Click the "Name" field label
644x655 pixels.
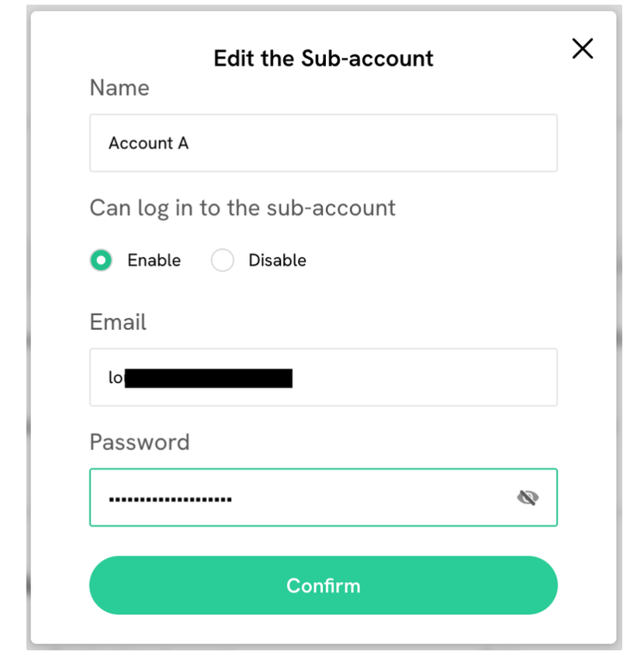click(119, 88)
